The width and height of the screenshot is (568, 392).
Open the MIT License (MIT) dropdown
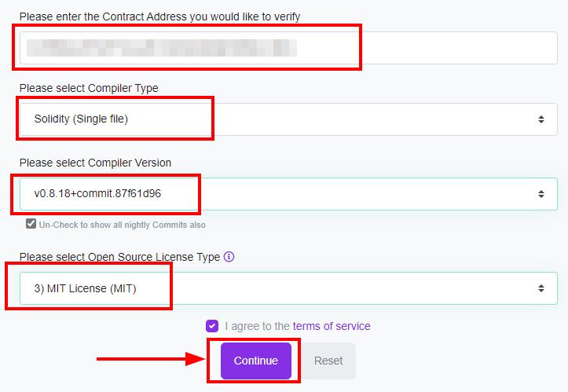288,288
